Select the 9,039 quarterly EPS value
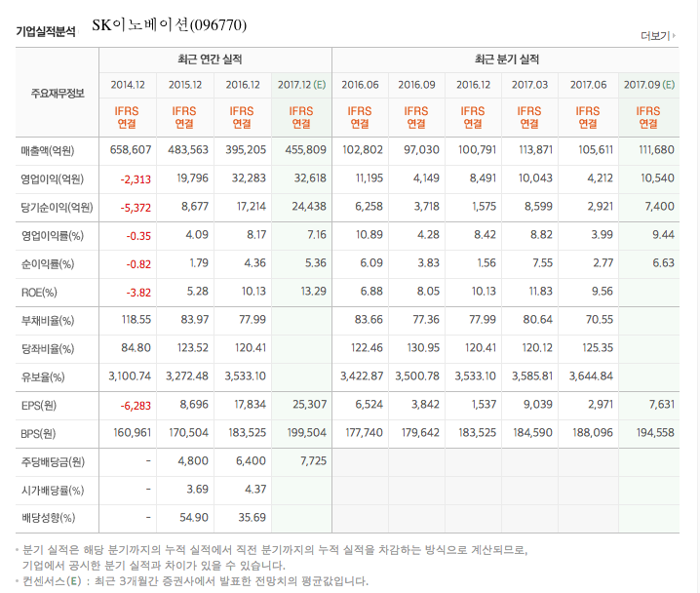Image resolution: width=700 pixels, height=593 pixels. pos(538,404)
